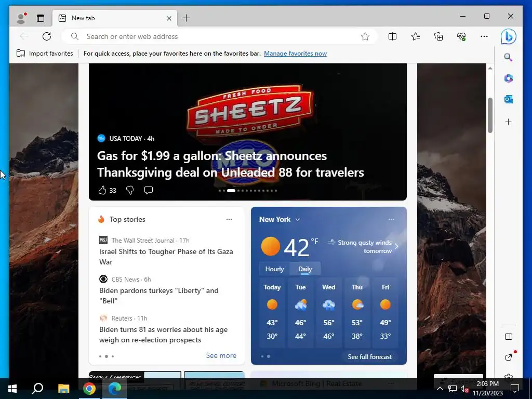Select the Daily weather tab
Viewport: 532px width, 399px height.
coord(304,269)
